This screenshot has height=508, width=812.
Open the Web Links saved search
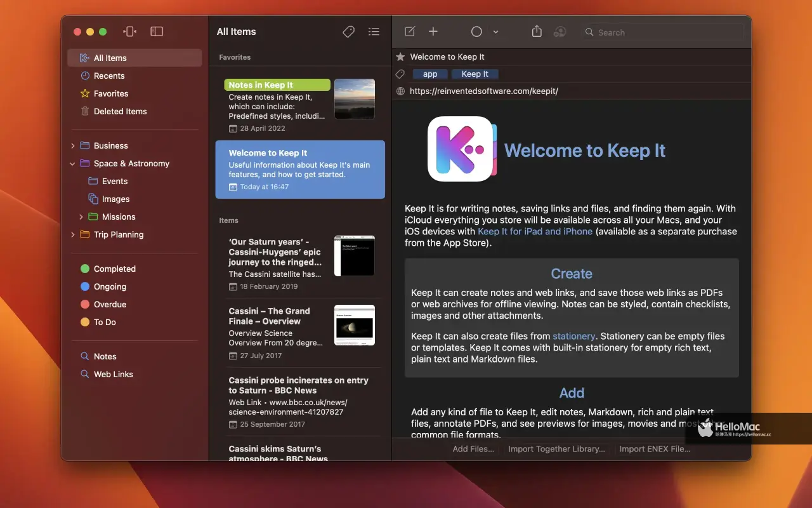[114, 374]
